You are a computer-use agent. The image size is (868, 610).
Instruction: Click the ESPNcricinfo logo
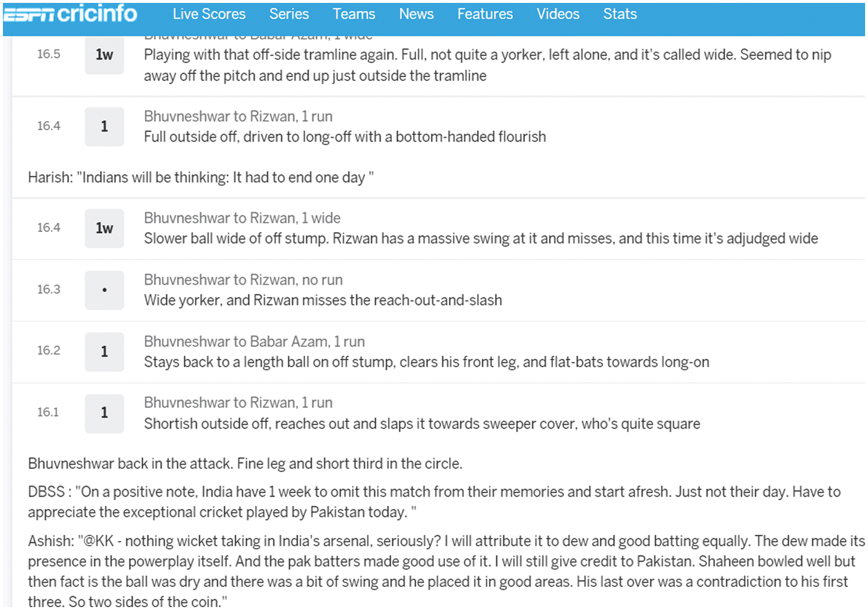coord(71,14)
